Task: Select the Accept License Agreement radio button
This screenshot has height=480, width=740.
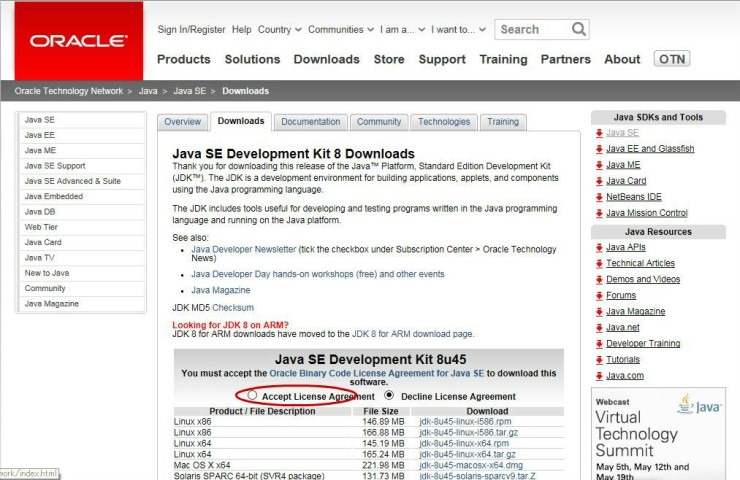Action: tap(252, 395)
